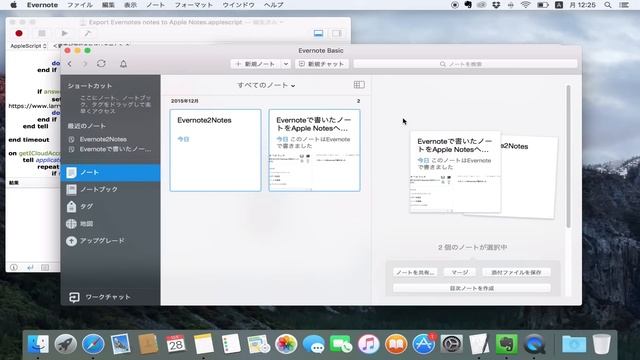Click the reply arrow icon at Script Editor bottom

click(30, 267)
